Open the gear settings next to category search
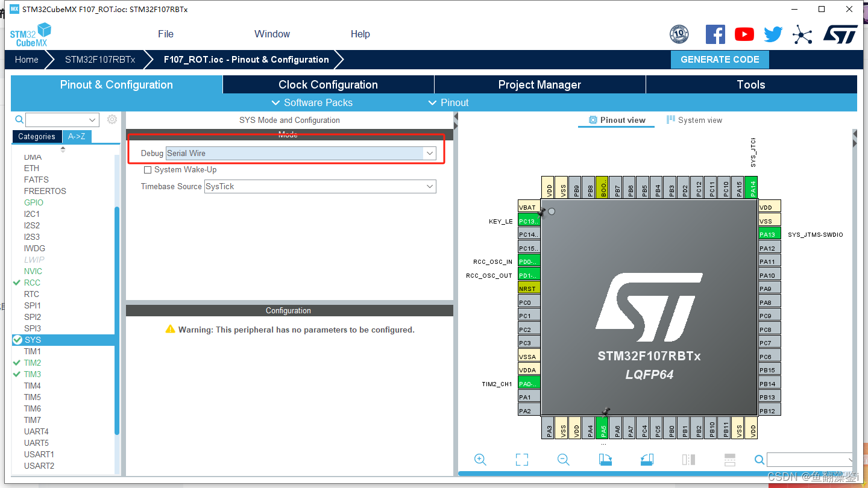This screenshot has width=868, height=488. point(112,119)
